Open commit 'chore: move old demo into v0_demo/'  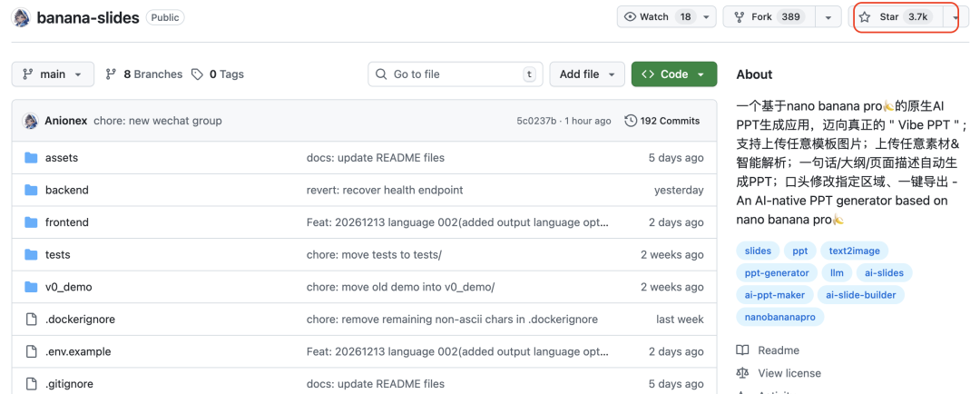pyautogui.click(x=401, y=287)
